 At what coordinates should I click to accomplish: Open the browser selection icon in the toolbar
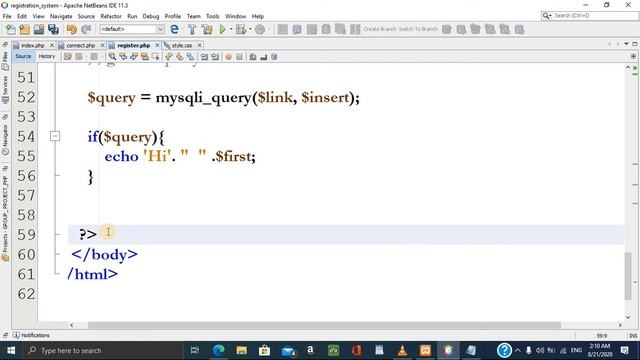(x=174, y=29)
